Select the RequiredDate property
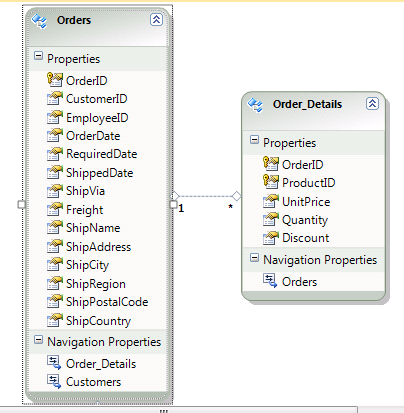 point(92,154)
